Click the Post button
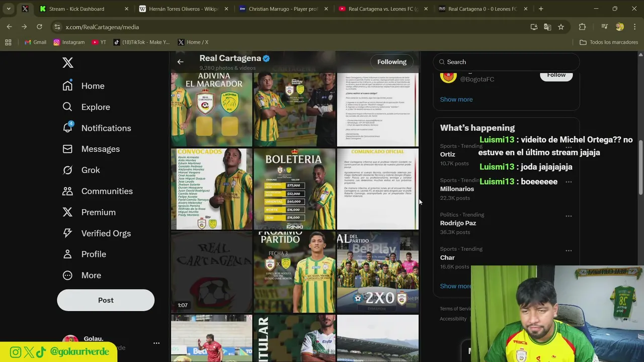This screenshot has width=644, height=362. [106, 300]
